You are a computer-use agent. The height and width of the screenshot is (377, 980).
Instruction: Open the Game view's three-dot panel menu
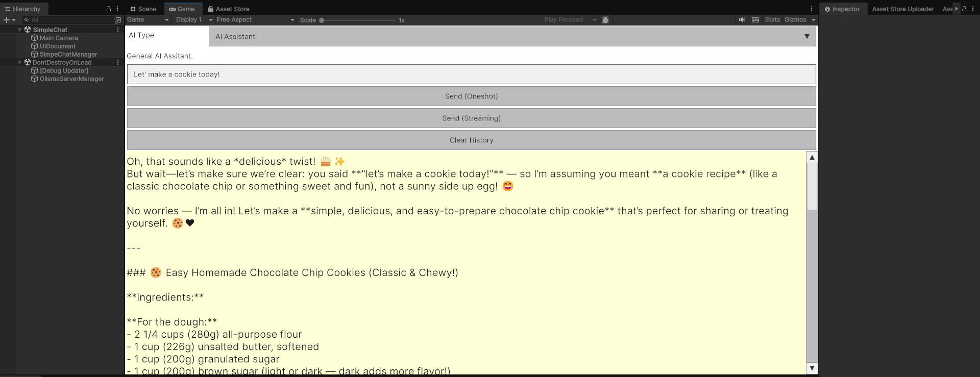(812, 9)
